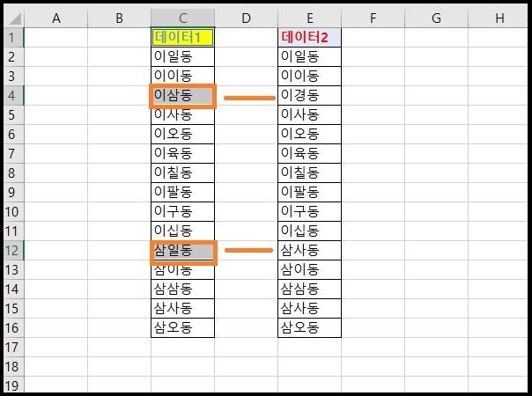Click the yellow 데이터1 header cell
The height and width of the screenshot is (396, 532).
click(x=183, y=37)
